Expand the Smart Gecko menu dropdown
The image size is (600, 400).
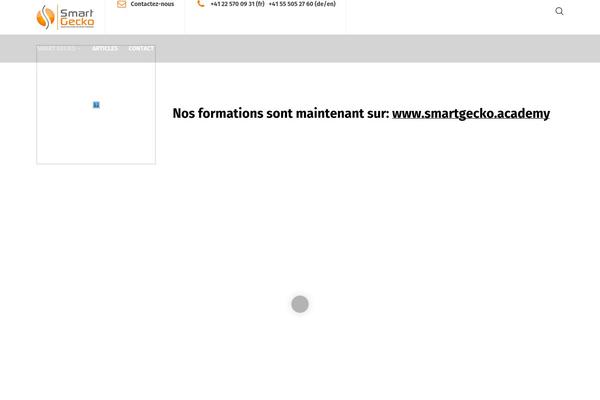click(59, 49)
